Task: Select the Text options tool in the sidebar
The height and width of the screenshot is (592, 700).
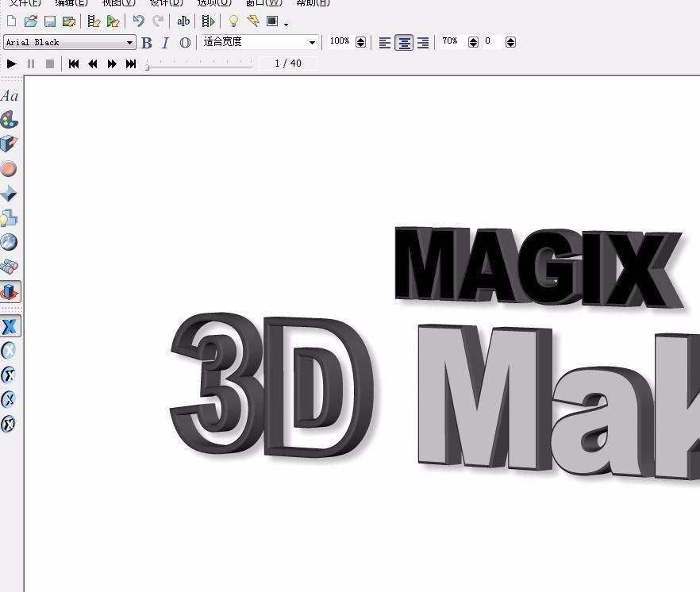Action: pyautogui.click(x=10, y=95)
